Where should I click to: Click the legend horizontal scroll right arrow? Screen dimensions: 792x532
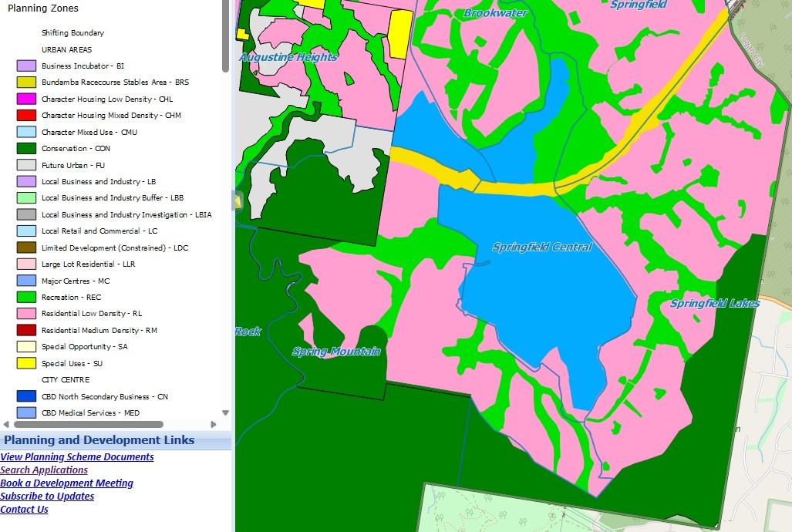(214, 424)
